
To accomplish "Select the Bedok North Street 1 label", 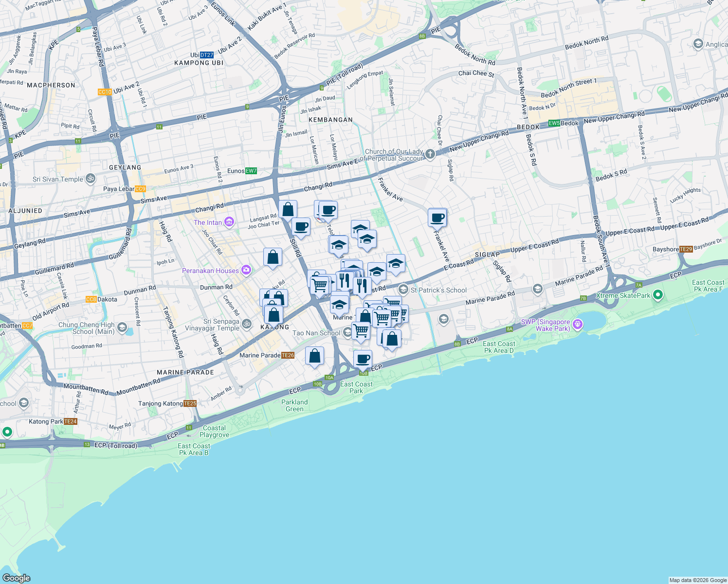I will point(568,88).
